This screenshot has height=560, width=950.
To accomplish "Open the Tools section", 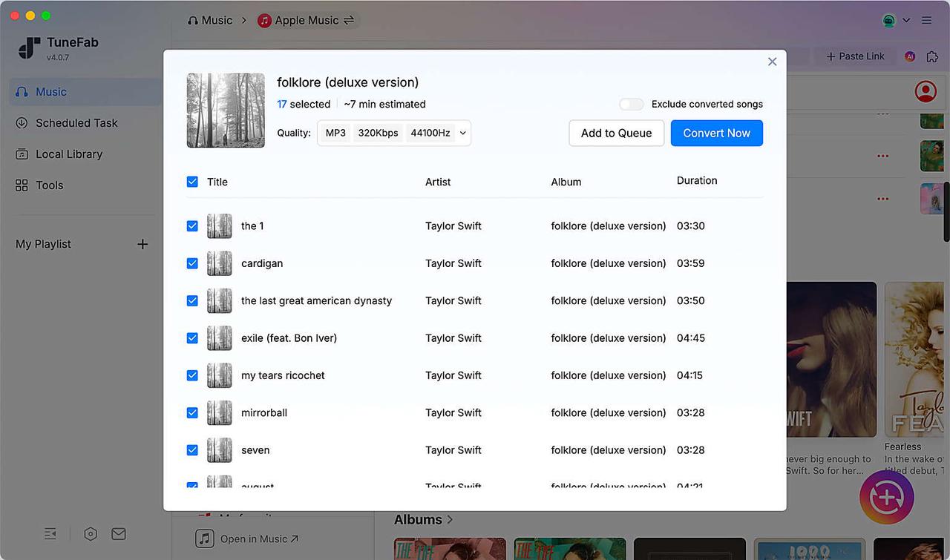I will [48, 185].
